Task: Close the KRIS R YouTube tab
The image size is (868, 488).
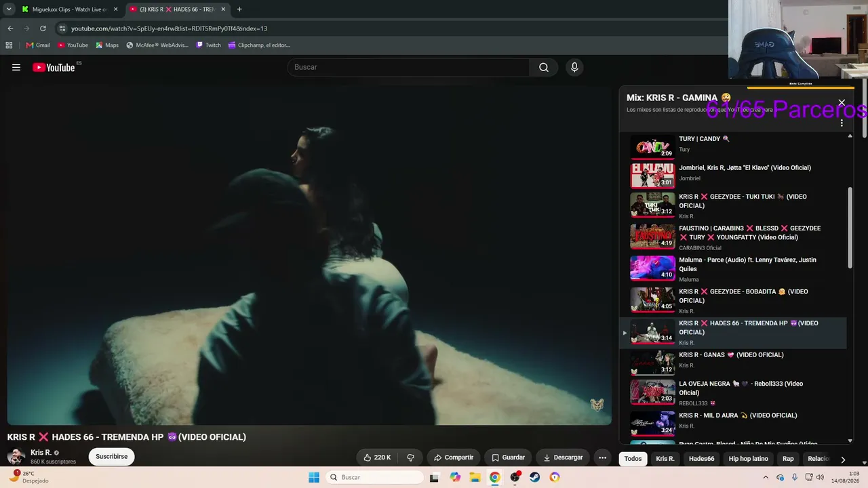Action: [x=223, y=9]
